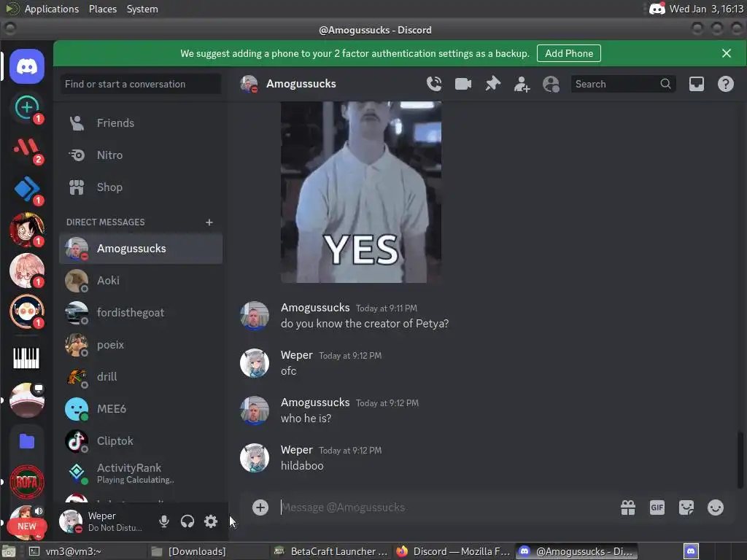Open the piano keys server icon
Screen dimensions: 747x560
click(27, 358)
